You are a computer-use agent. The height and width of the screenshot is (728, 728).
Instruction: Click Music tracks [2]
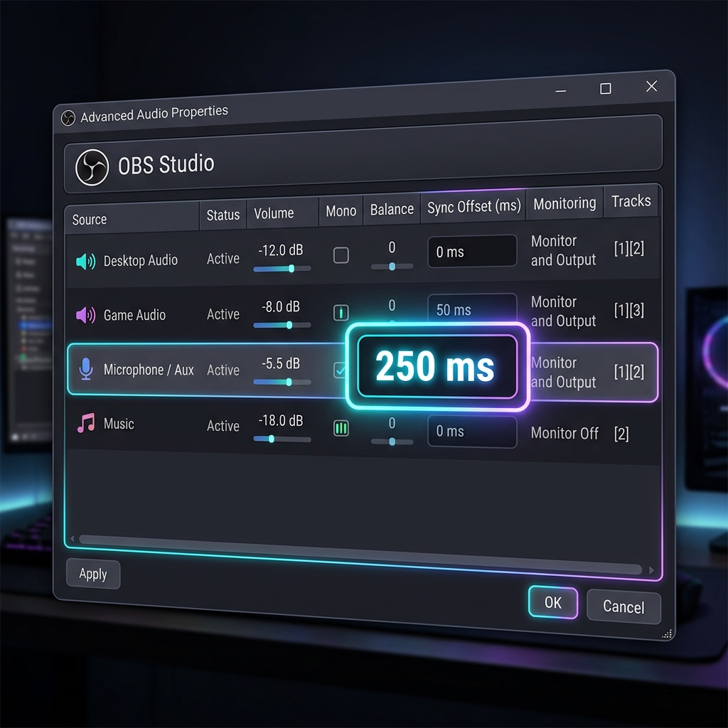pyautogui.click(x=621, y=434)
